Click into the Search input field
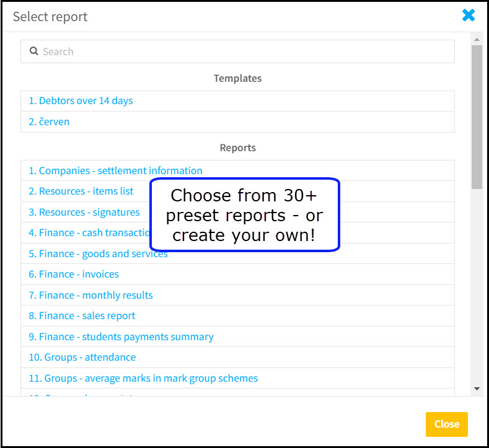Viewport: 489px width, 448px height. click(237, 51)
